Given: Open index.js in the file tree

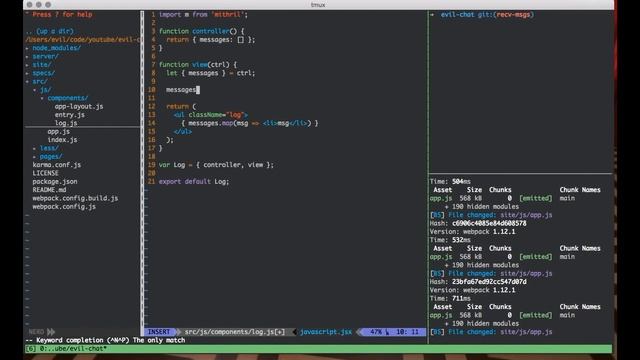Looking at the screenshot, I should 62,140.
